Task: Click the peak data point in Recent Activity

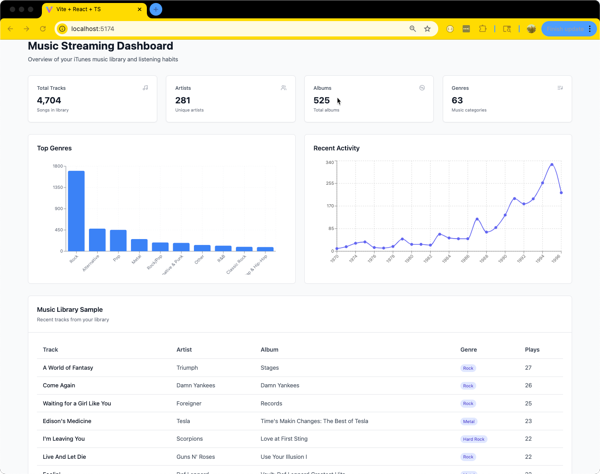Action: pyautogui.click(x=552, y=165)
